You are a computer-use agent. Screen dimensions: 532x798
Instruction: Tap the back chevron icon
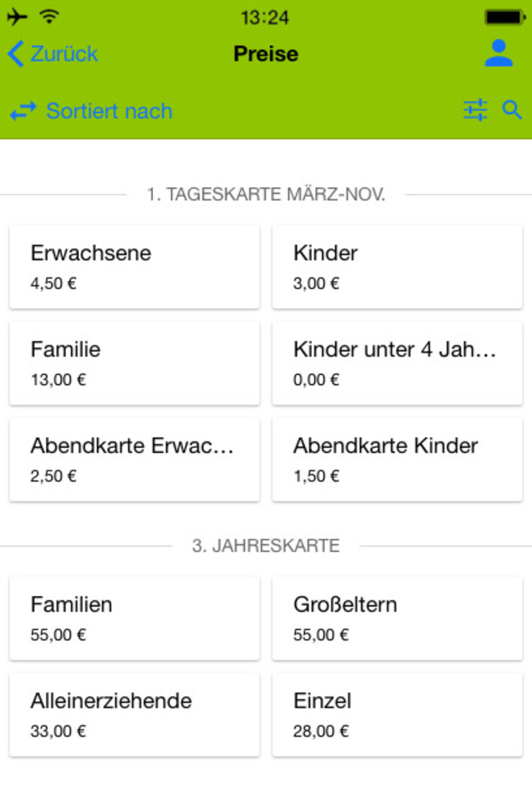pyautogui.click(x=15, y=54)
